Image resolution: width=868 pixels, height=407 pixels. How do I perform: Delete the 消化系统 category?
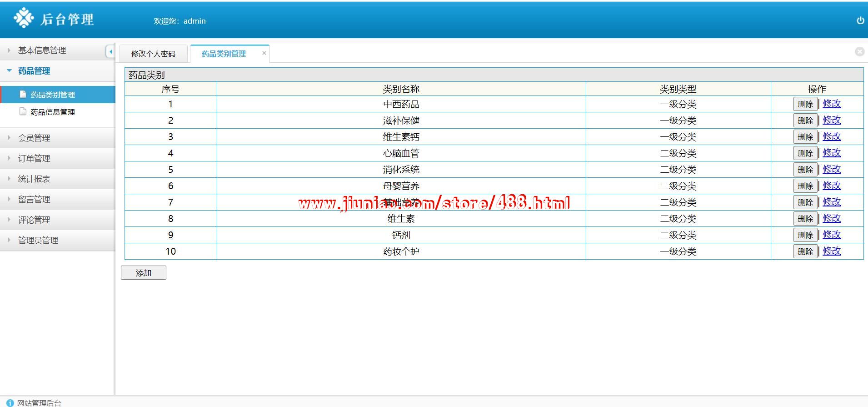click(x=805, y=170)
